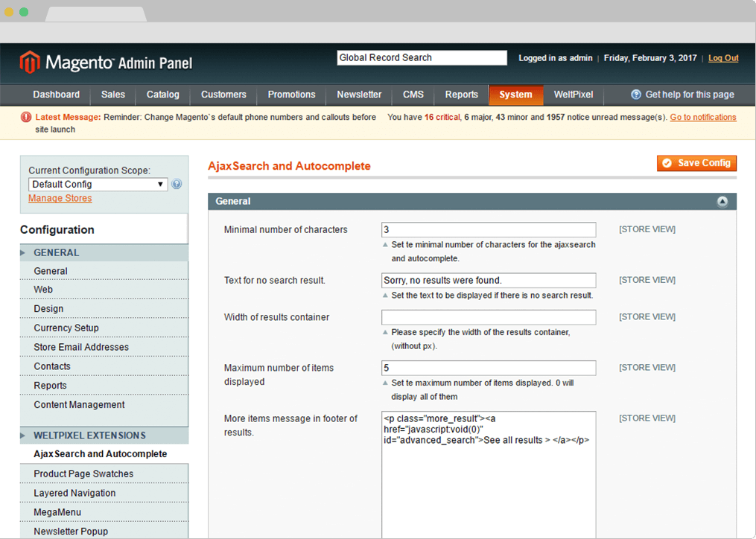Screen dimensions: 756x539
Task: Expand the WELTPIXEL EXTENSIONS sidebar group arrow
Action: pyautogui.click(x=22, y=436)
